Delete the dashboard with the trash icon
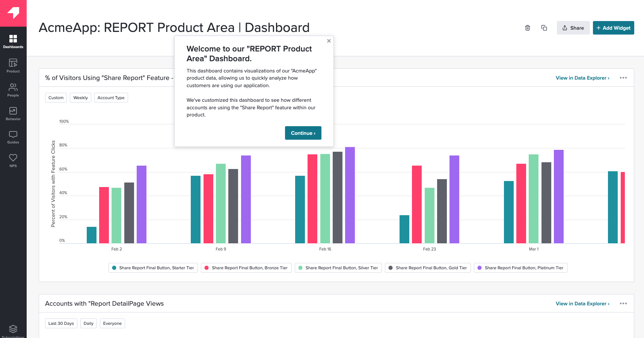The width and height of the screenshot is (644, 338). point(528,28)
